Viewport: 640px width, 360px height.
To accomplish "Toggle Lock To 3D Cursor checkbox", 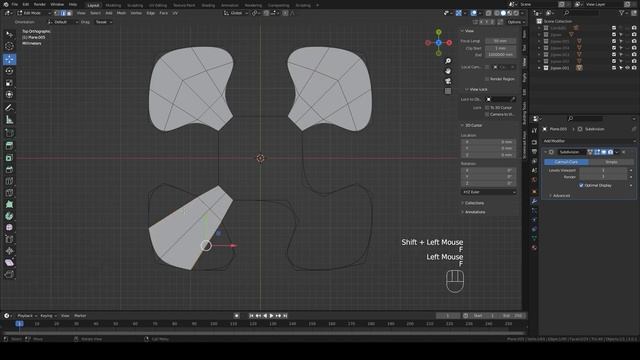I will [x=487, y=108].
